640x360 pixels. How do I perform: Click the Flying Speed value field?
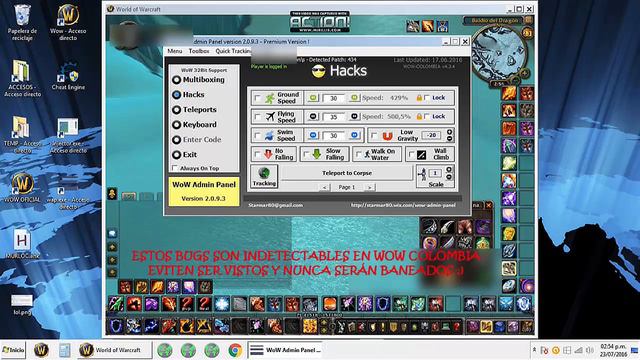coord(334,117)
